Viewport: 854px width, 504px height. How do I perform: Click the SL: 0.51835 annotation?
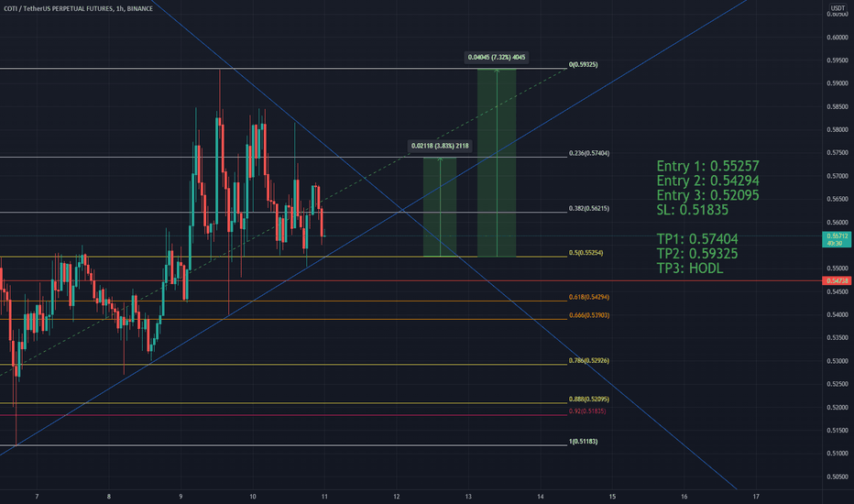692,210
